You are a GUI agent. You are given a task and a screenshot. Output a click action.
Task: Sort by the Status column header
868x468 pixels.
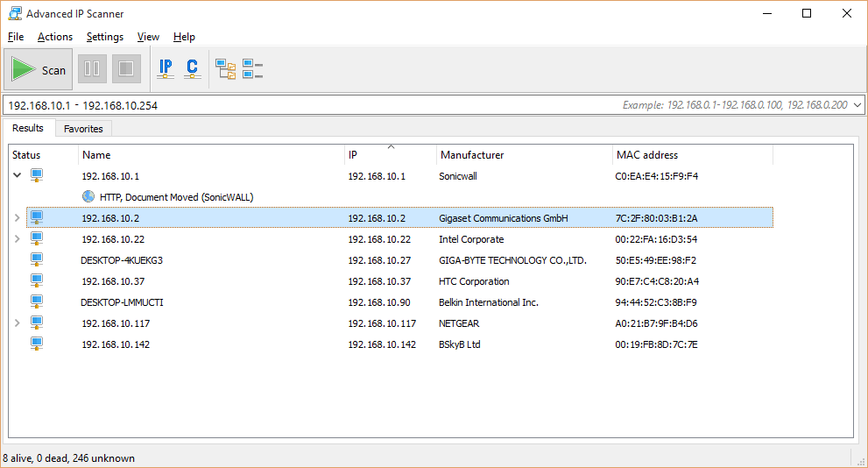pos(43,155)
